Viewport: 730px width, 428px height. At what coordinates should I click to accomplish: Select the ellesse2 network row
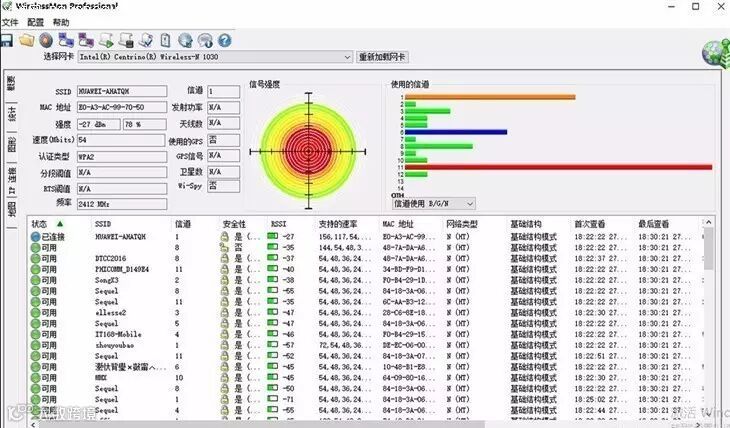point(365,313)
